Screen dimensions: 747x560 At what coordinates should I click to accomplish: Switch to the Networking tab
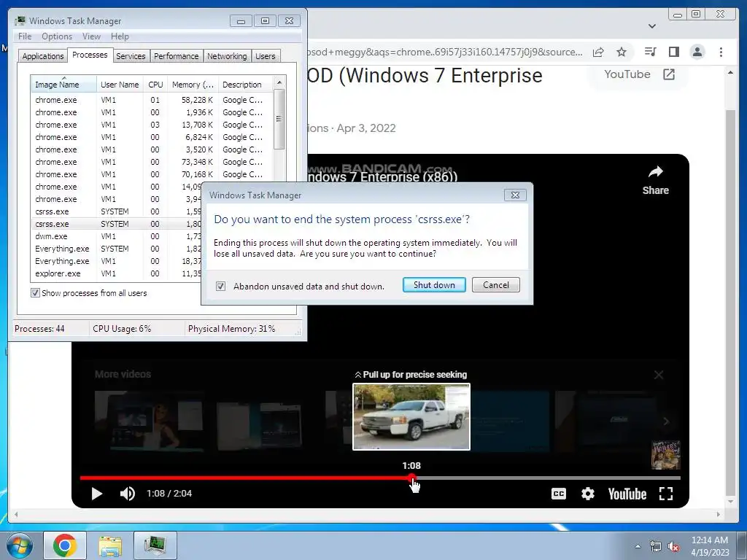[227, 56]
